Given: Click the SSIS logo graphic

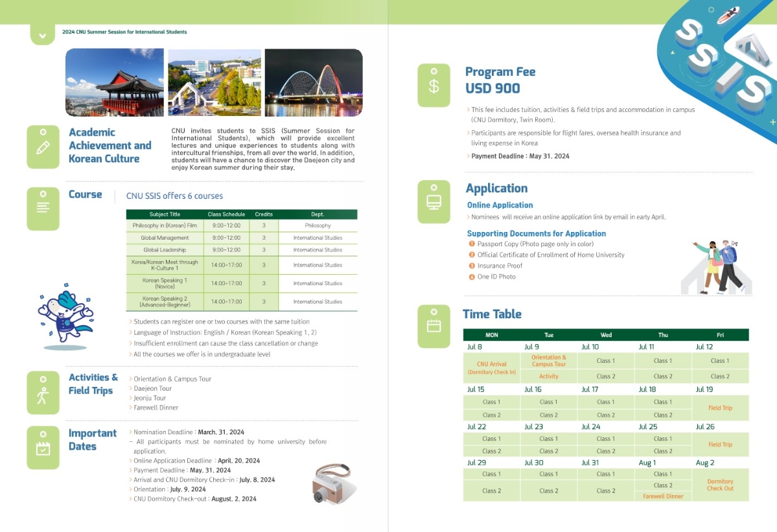Looking at the screenshot, I should click(x=723, y=62).
